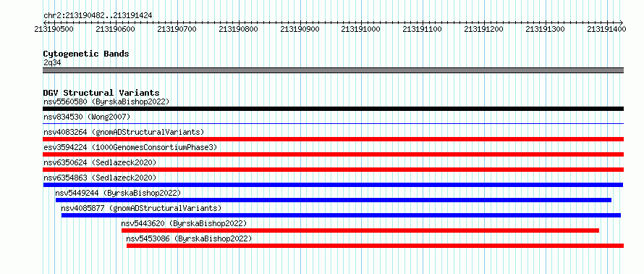Click the 213191400 ruler coordinate
This screenshot has height=274, width=644.
607,29
